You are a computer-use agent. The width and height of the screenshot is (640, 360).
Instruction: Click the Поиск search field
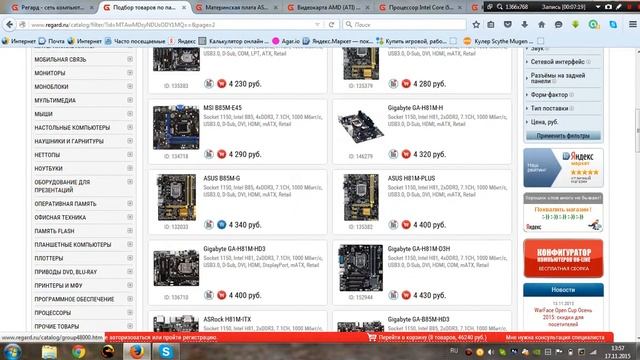(x=404, y=24)
